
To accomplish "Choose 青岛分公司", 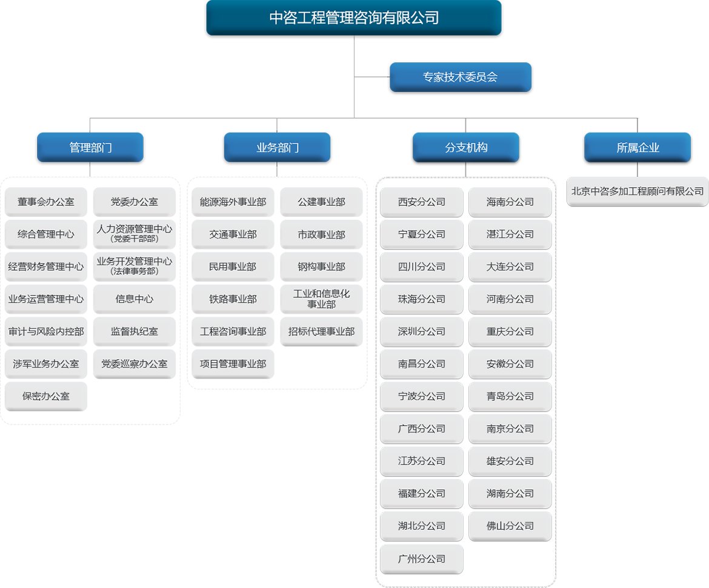I will pos(510,397).
